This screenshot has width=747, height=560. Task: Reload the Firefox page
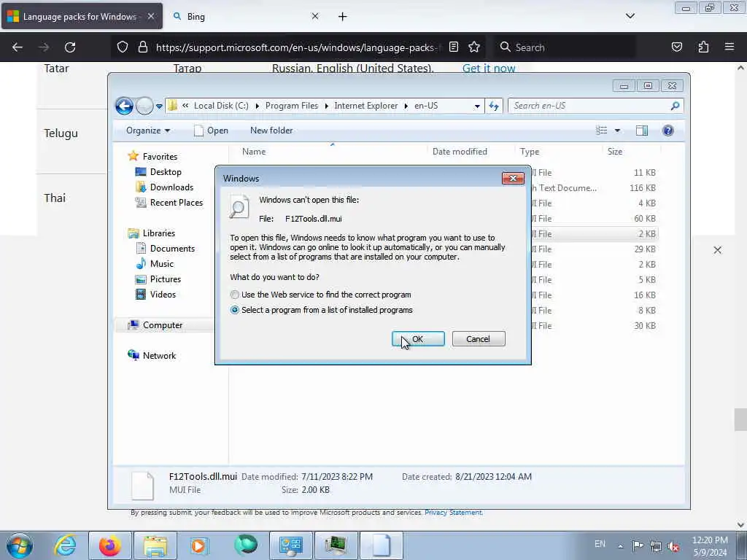coord(70,47)
